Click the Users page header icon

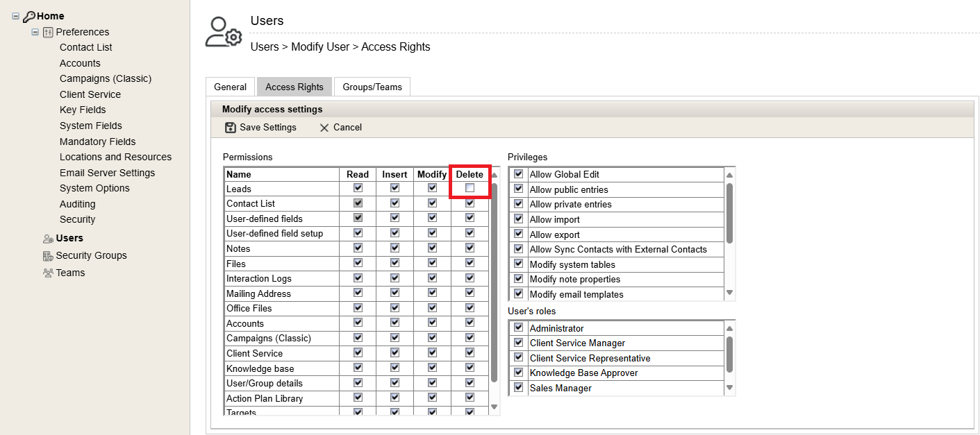coord(223,31)
